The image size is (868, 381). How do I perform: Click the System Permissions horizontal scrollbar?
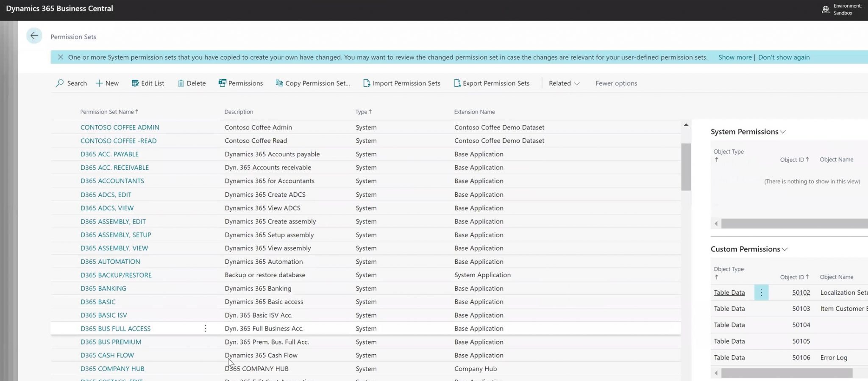click(x=795, y=224)
